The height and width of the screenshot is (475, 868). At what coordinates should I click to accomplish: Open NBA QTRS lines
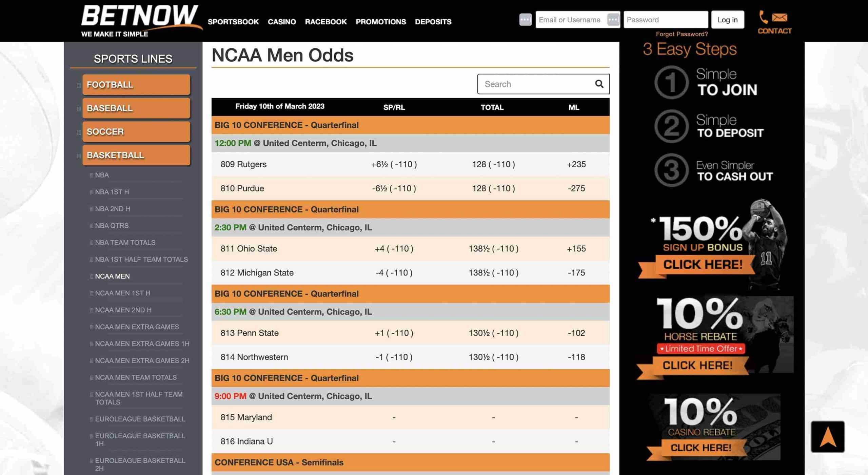coord(112,226)
